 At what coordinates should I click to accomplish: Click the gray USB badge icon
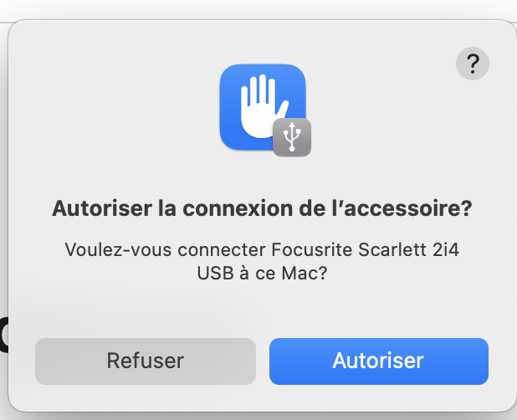[292, 137]
